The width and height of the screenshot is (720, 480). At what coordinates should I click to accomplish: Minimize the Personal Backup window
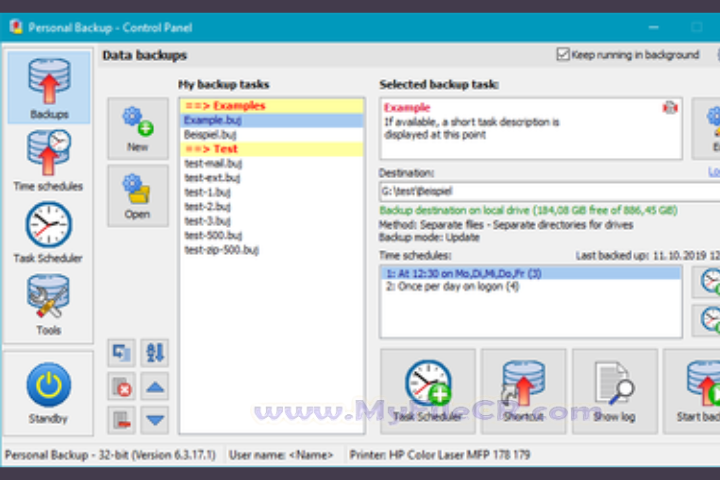[653, 28]
